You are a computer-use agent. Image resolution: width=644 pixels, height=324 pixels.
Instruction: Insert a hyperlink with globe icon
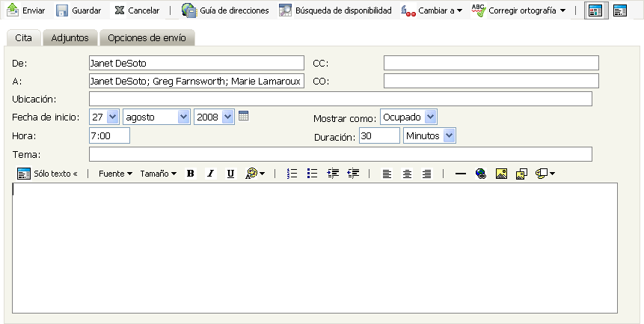coord(481,174)
